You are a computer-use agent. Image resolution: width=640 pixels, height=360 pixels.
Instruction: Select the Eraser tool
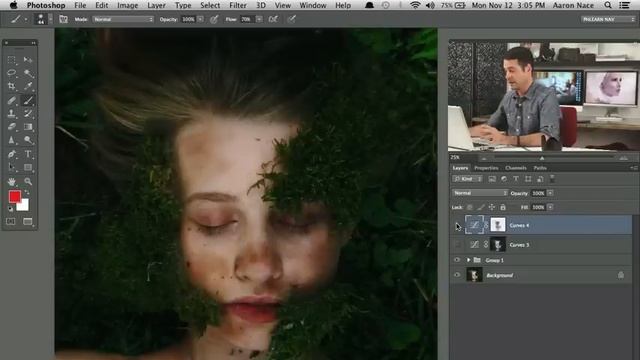11,127
